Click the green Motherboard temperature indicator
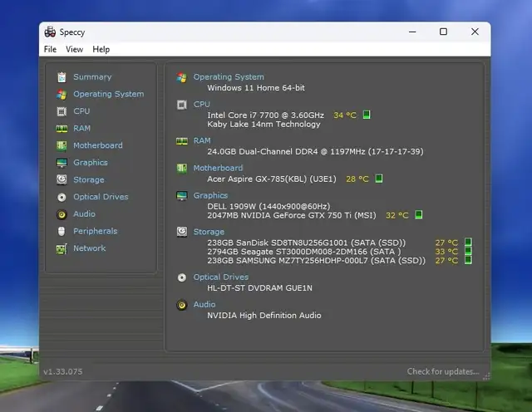The image size is (532, 412). 379,179
